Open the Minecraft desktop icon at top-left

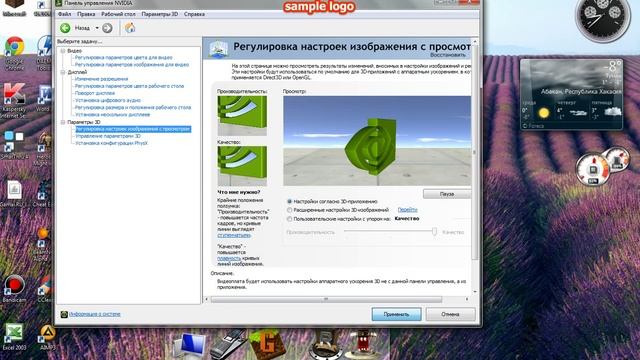pyautogui.click(x=14, y=7)
